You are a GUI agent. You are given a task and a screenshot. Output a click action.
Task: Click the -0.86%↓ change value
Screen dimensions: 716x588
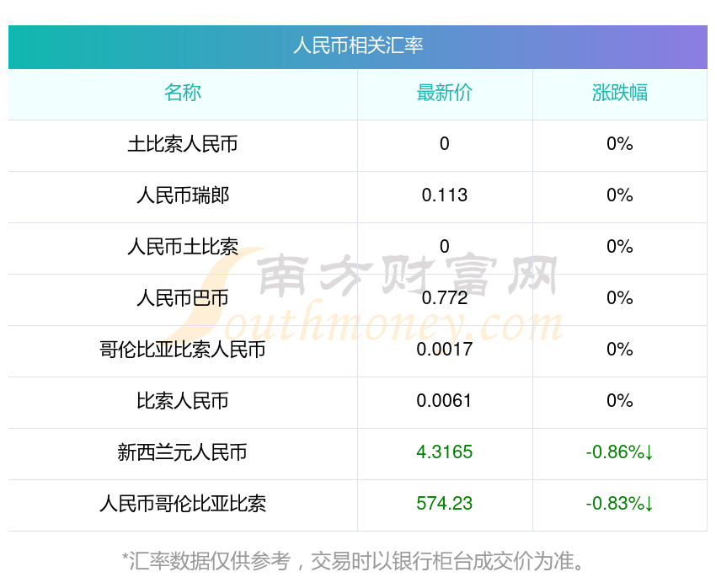click(x=620, y=452)
